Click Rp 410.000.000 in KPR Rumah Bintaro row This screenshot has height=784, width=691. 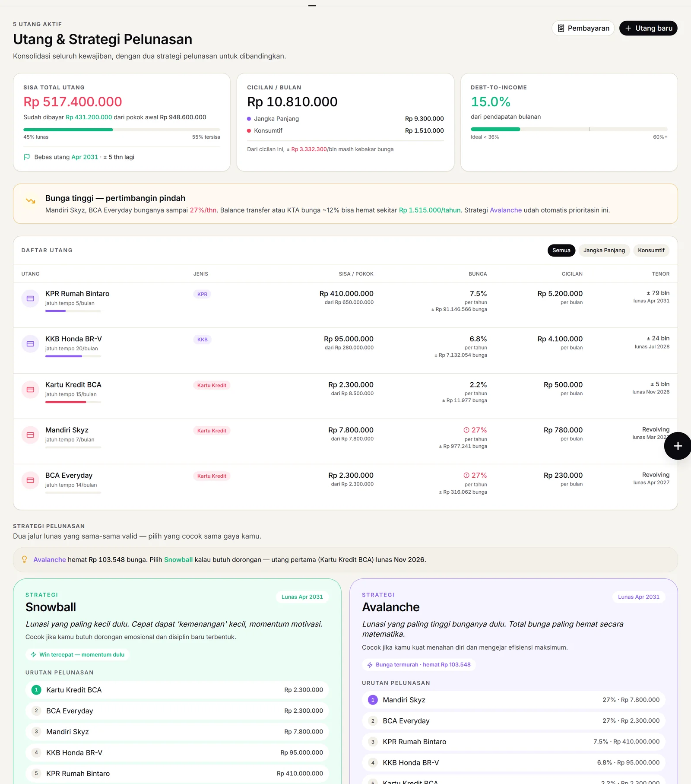tap(346, 294)
